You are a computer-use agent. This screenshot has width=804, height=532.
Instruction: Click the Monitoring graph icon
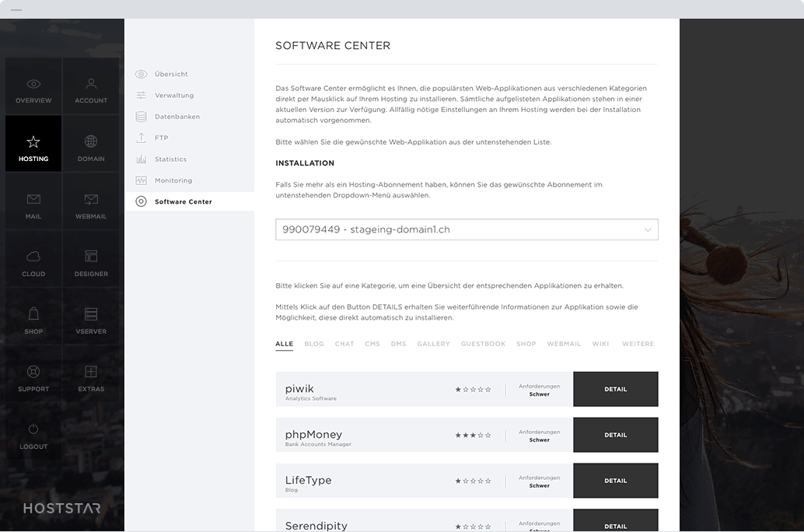tap(141, 180)
